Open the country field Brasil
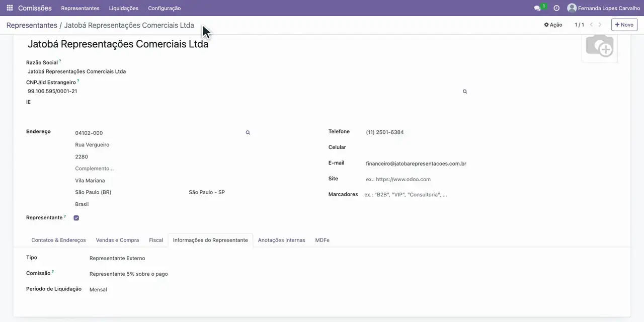 tap(82, 204)
